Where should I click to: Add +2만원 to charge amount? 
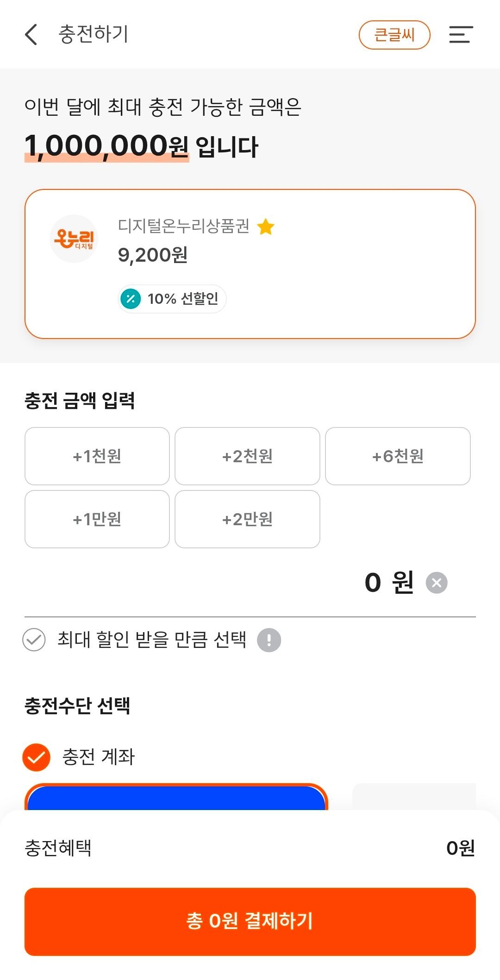(x=247, y=519)
